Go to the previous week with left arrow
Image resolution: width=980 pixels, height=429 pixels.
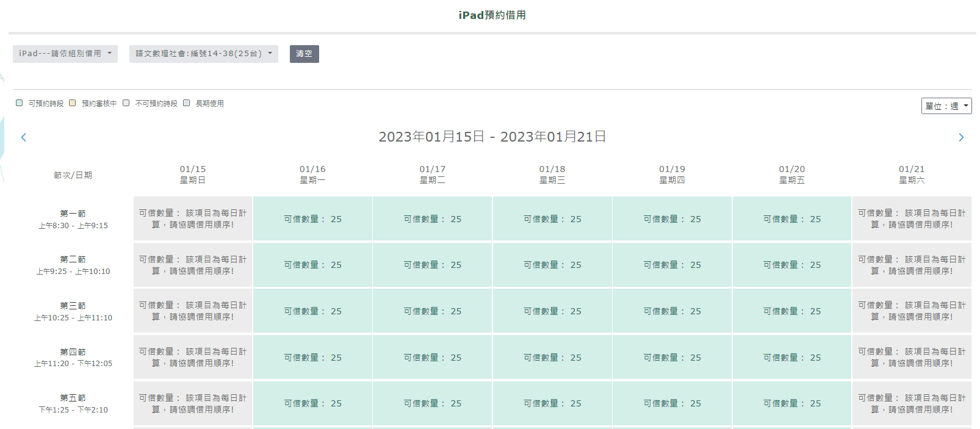pos(24,137)
